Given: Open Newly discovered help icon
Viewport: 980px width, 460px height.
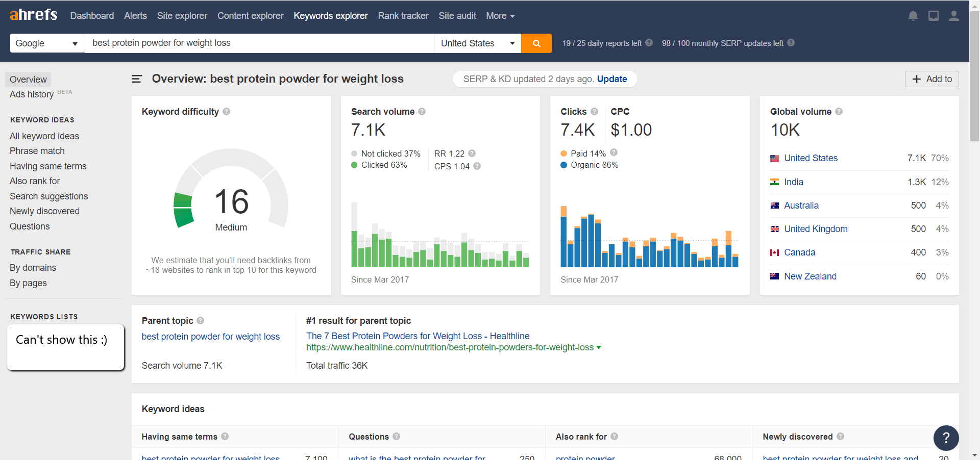Looking at the screenshot, I should [x=840, y=436].
